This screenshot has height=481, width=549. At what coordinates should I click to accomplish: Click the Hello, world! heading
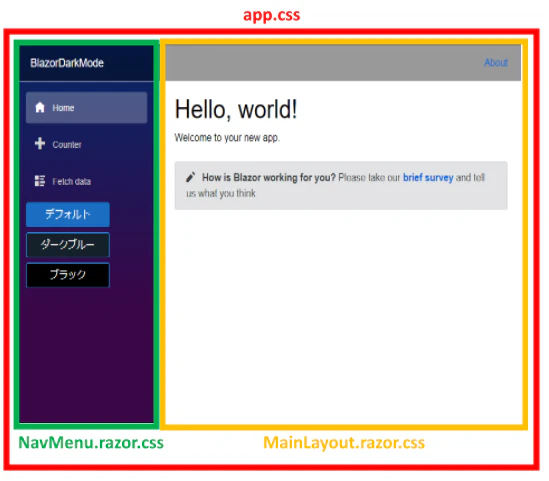coord(236,109)
